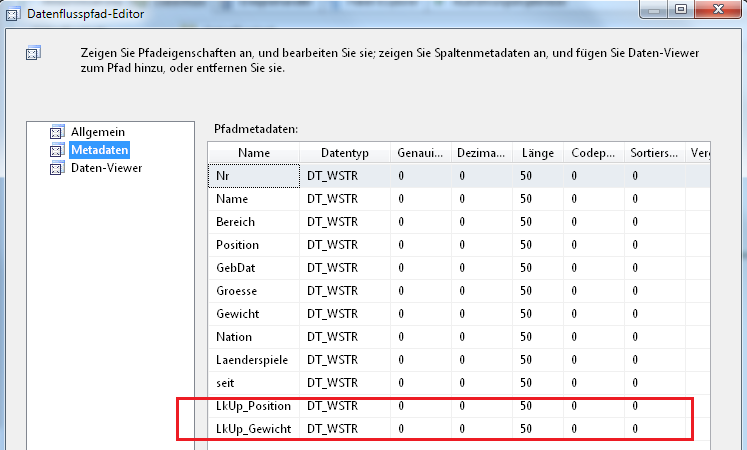Click the Genaui... column header
The width and height of the screenshot is (747, 450).
pos(421,153)
